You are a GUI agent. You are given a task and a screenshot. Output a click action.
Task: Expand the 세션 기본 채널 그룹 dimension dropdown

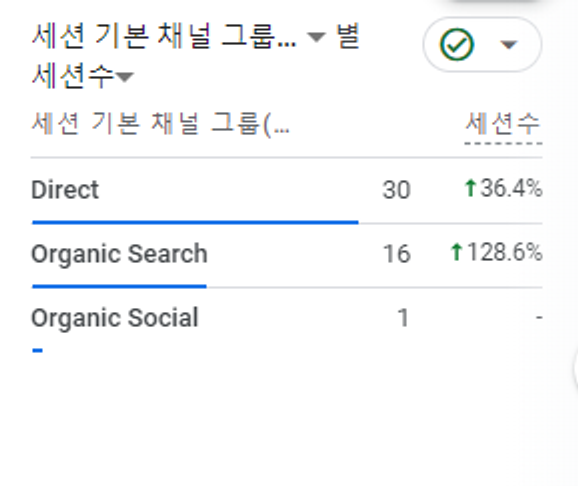317,37
